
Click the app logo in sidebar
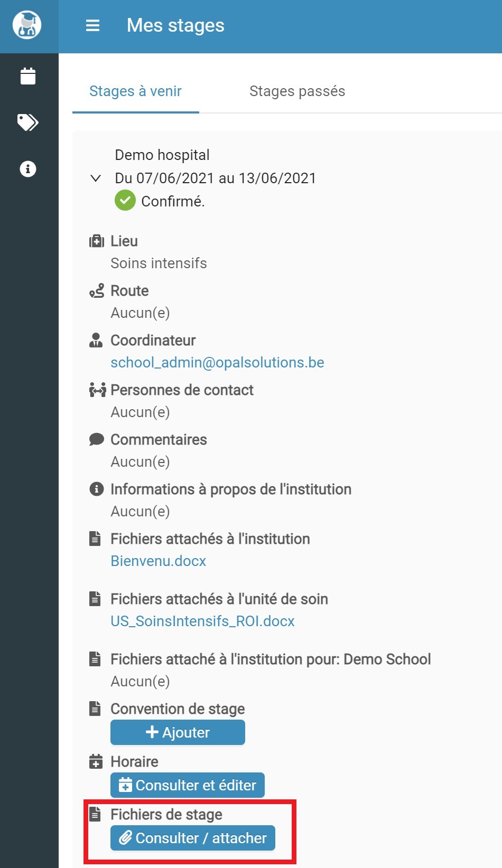click(x=27, y=25)
